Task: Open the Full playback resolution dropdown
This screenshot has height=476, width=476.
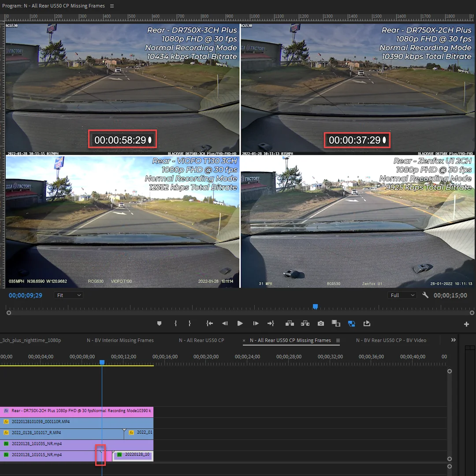Action: [x=402, y=295]
